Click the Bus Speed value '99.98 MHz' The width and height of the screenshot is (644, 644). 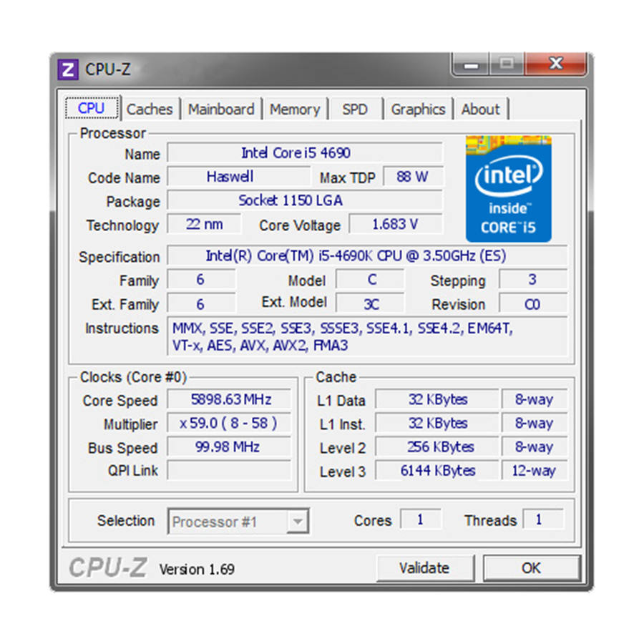click(x=229, y=447)
